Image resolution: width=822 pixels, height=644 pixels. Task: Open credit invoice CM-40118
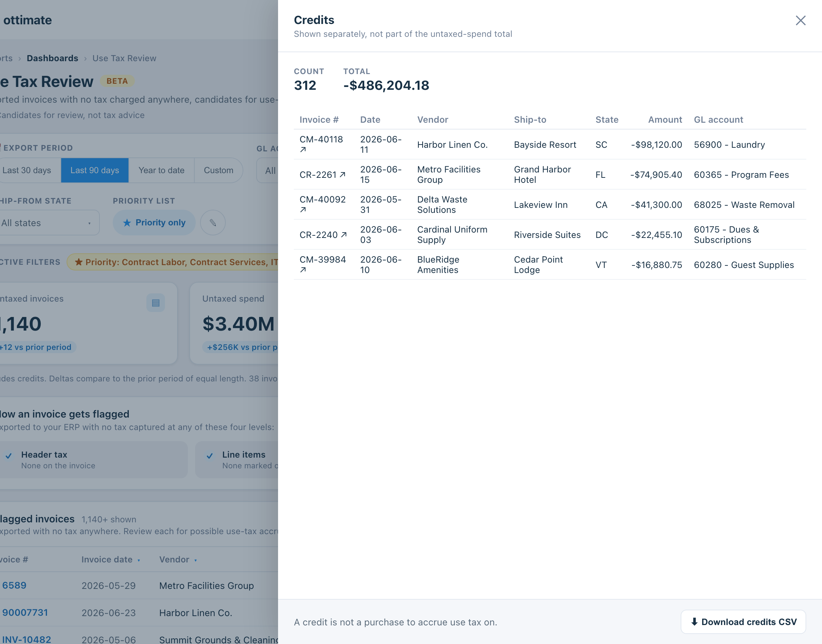[321, 140]
